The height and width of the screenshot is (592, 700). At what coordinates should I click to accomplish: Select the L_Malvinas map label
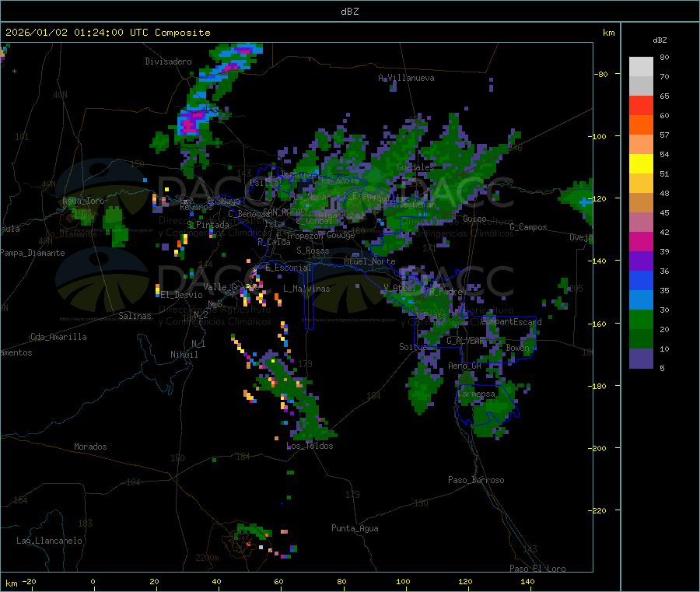[x=306, y=289]
